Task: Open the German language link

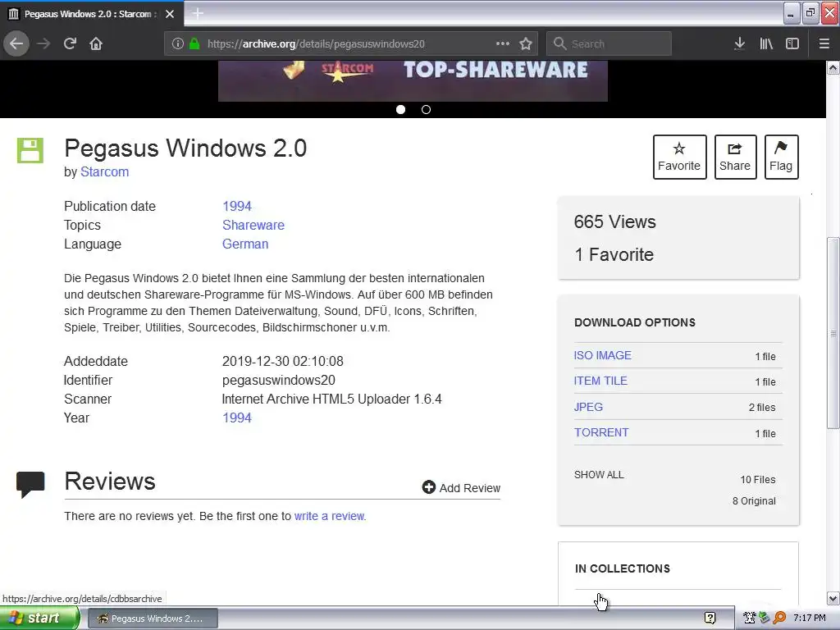Action: pyautogui.click(x=245, y=244)
